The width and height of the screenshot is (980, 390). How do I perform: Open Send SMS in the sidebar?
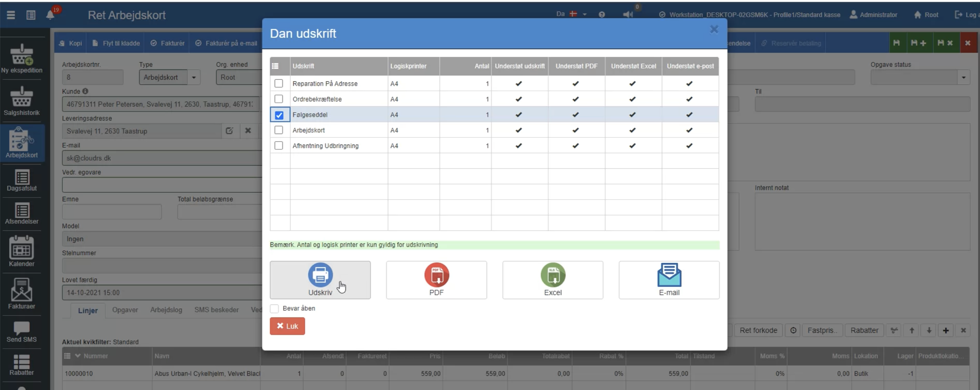tap(22, 331)
